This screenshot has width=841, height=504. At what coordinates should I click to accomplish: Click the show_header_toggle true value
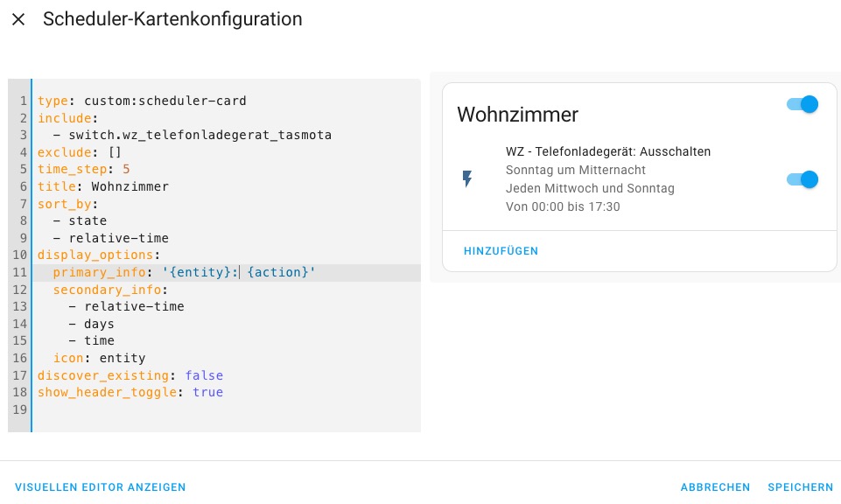(x=207, y=393)
